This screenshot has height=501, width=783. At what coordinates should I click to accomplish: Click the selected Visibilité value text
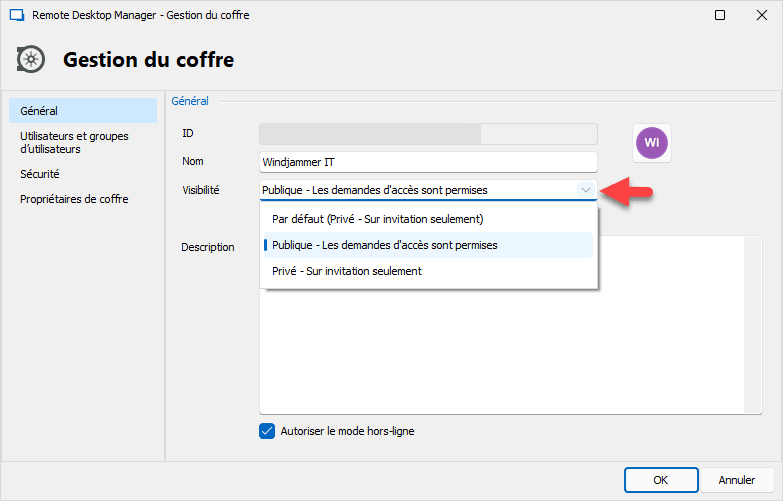tap(375, 190)
